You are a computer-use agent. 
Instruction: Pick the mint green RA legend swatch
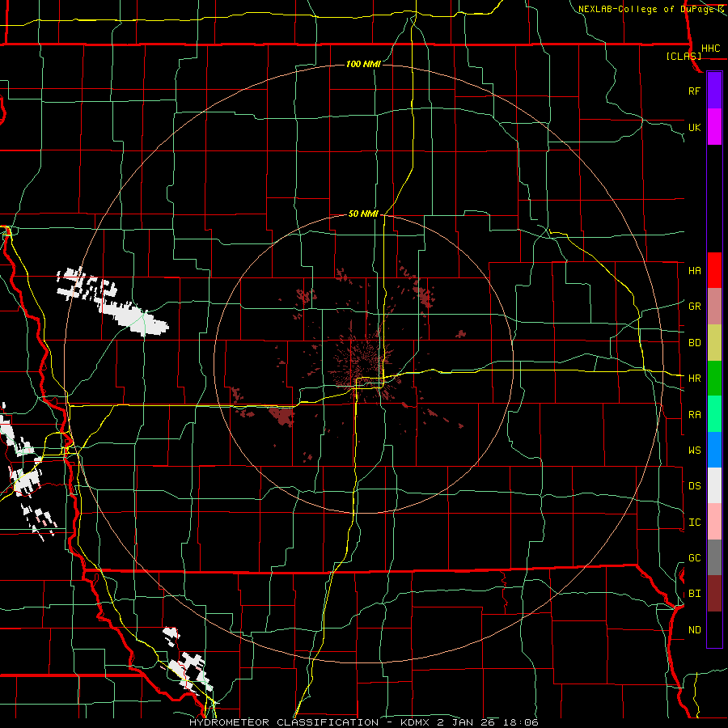714,414
